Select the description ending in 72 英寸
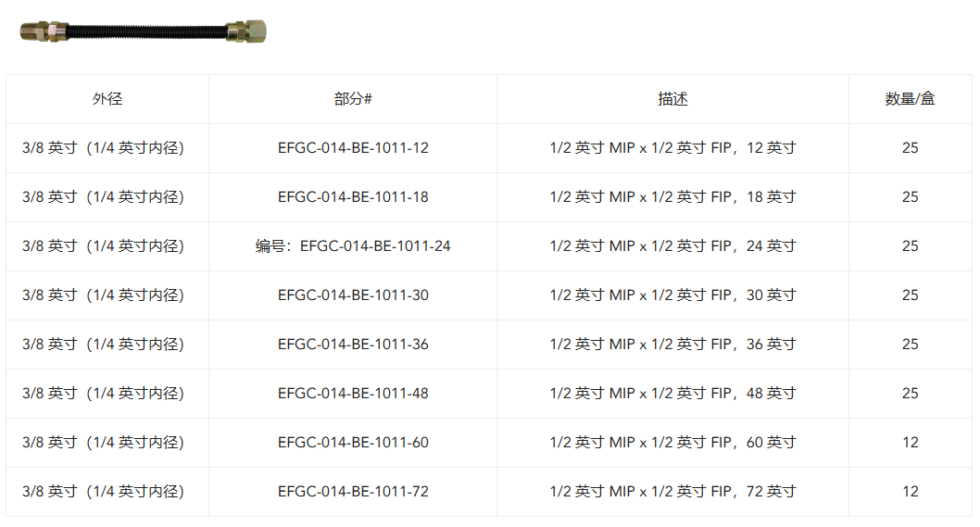 tap(672, 492)
